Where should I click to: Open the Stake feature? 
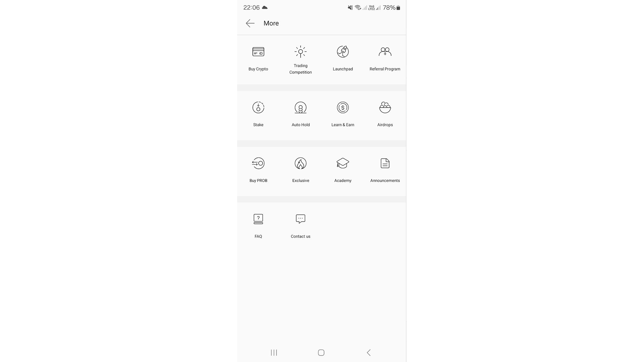click(x=258, y=113)
